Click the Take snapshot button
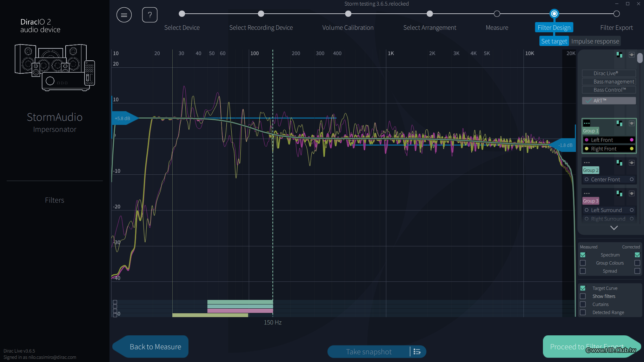 point(369,351)
